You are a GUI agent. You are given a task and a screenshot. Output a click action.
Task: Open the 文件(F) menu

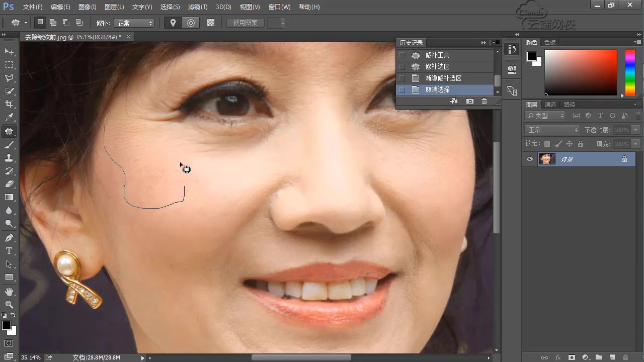tap(33, 7)
